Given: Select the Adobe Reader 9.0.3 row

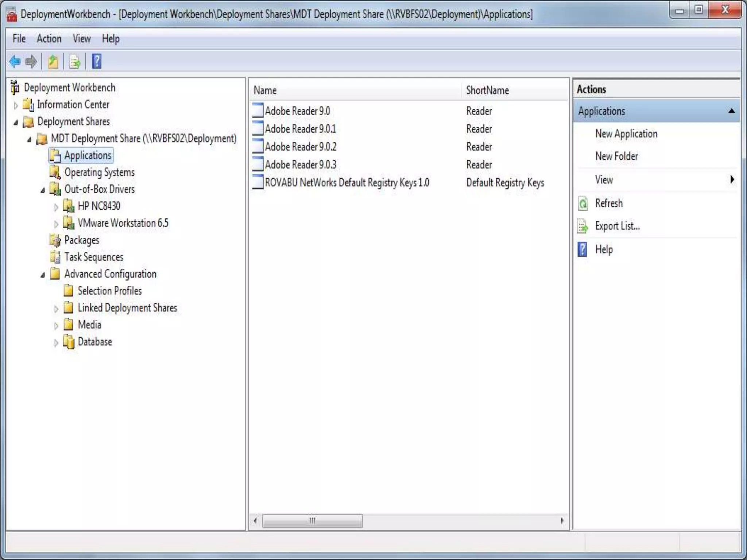Looking at the screenshot, I should pos(409,164).
